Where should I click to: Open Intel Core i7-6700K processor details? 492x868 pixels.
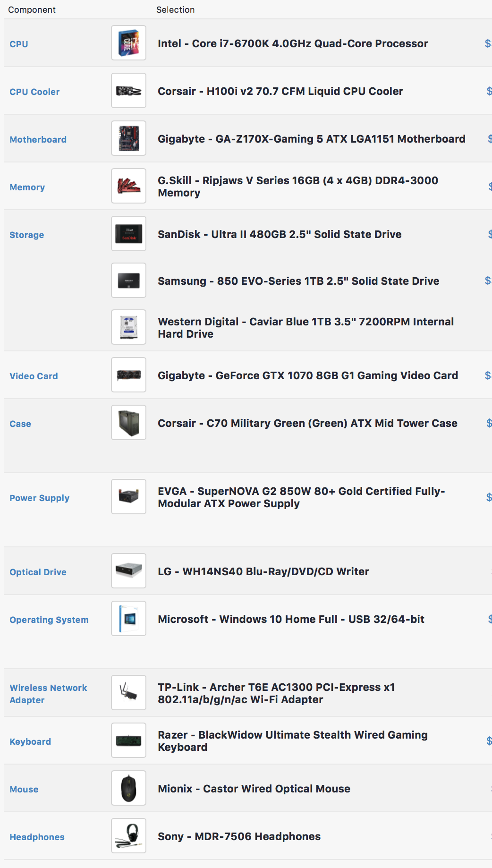(293, 43)
